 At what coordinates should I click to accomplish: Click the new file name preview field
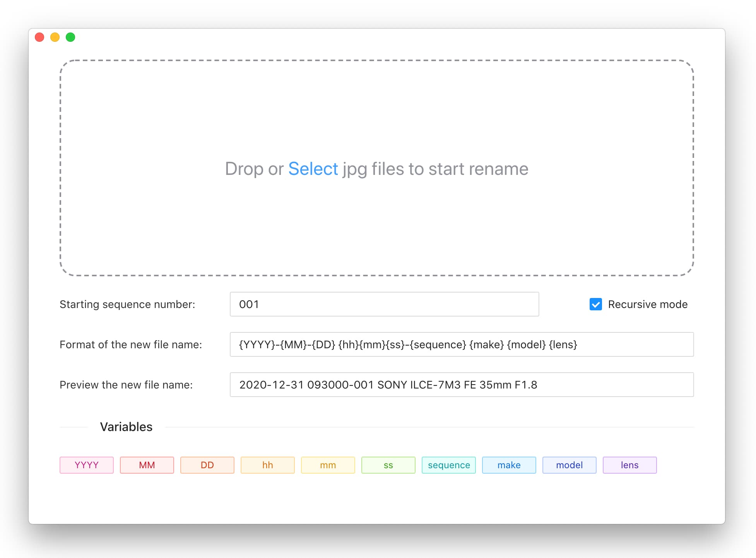point(462,385)
